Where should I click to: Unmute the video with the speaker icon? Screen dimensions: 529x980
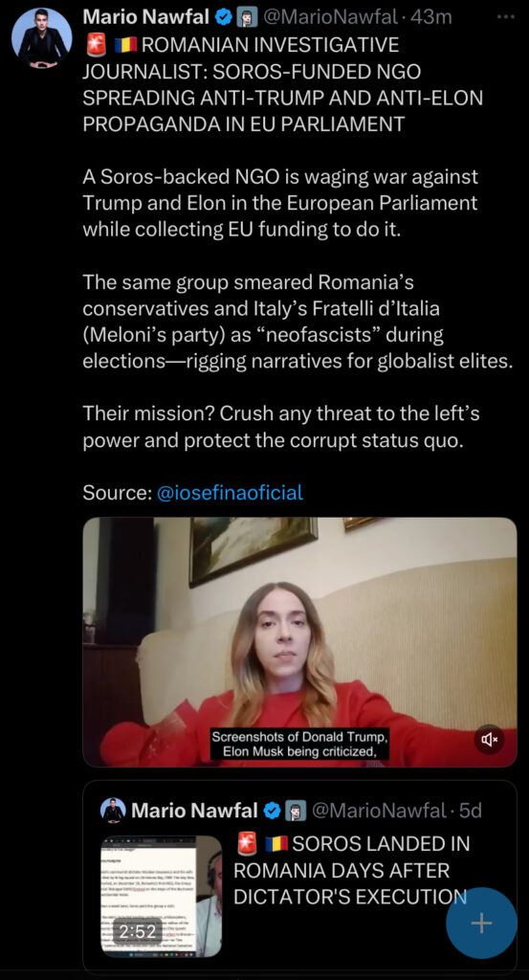point(489,740)
